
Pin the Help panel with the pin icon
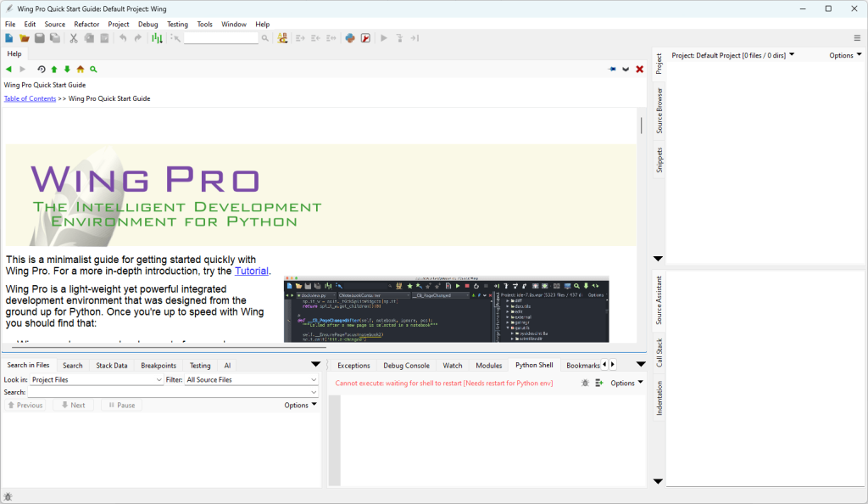612,69
